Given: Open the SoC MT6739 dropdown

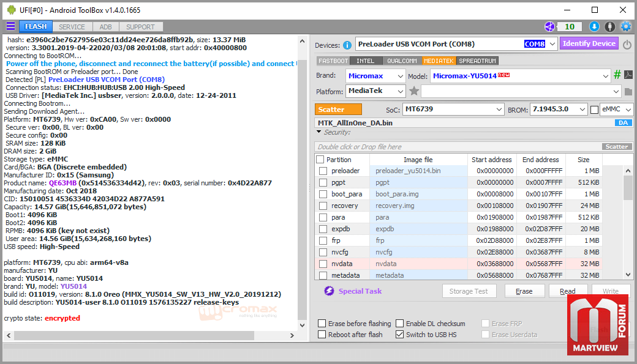Looking at the screenshot, I should (x=499, y=110).
